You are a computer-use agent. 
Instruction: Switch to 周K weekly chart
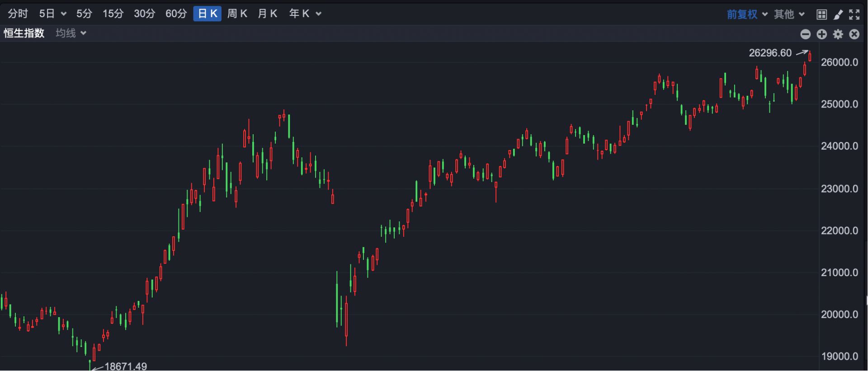(237, 14)
